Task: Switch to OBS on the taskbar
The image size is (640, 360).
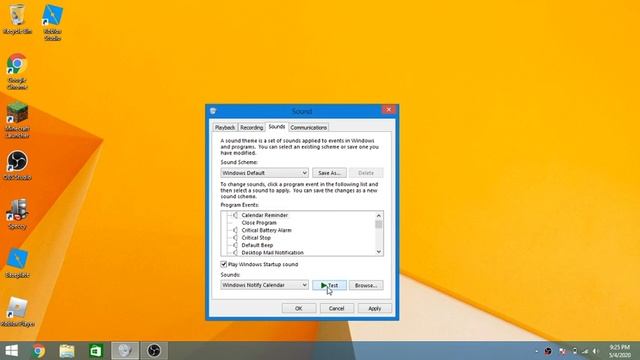Action: [x=154, y=351]
